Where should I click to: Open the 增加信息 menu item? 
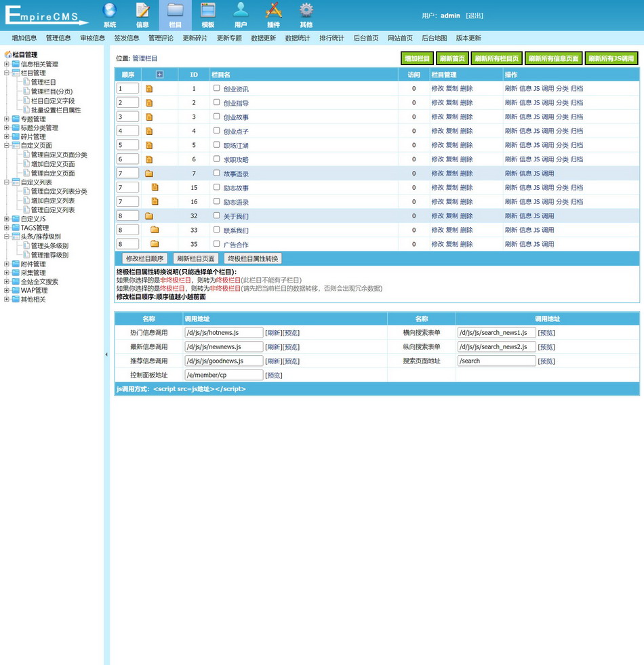tap(24, 38)
